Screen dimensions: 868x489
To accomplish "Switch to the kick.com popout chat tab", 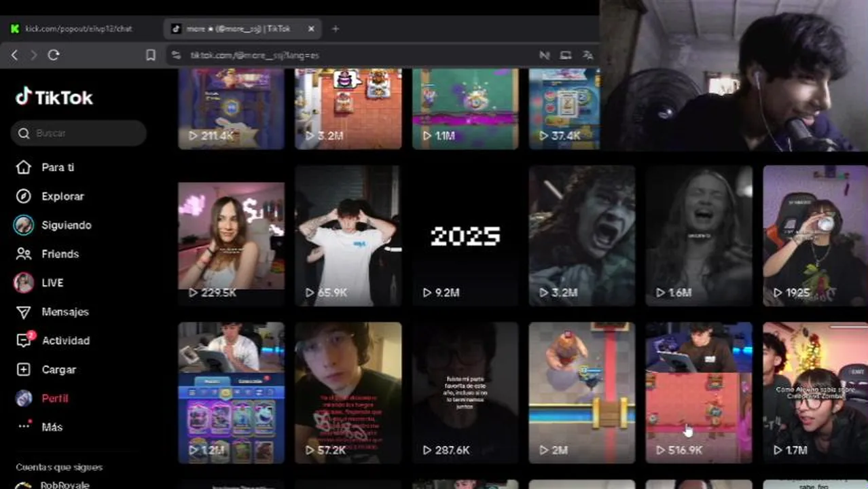I will (78, 29).
